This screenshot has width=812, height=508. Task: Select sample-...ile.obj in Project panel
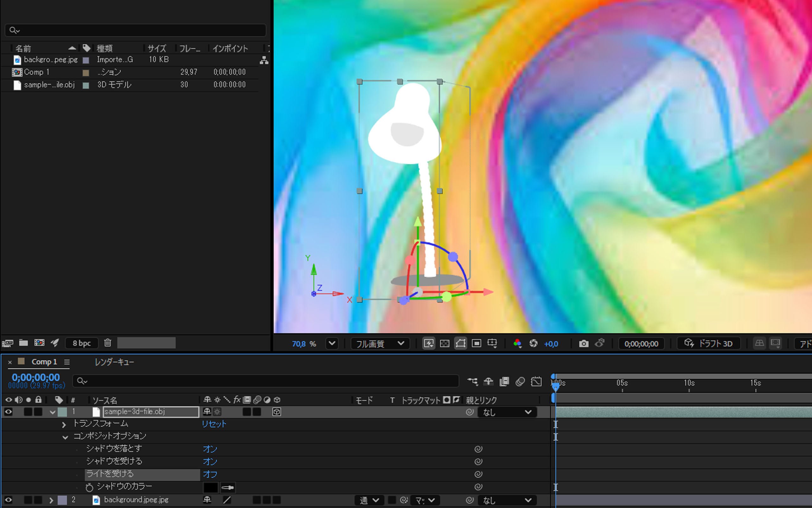pyautogui.click(x=49, y=85)
